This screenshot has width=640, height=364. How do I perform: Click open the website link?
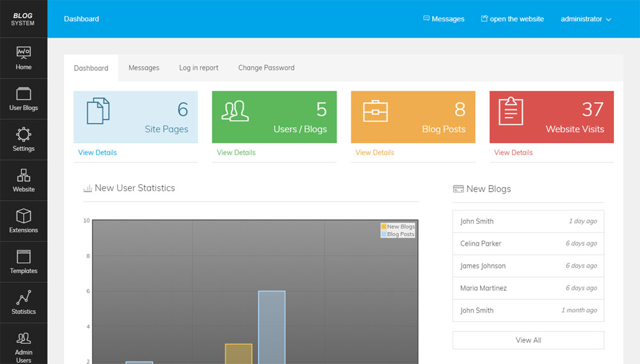[x=512, y=19]
